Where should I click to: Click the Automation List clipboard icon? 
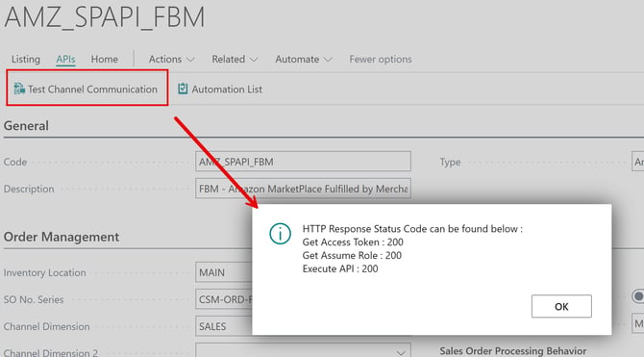183,89
